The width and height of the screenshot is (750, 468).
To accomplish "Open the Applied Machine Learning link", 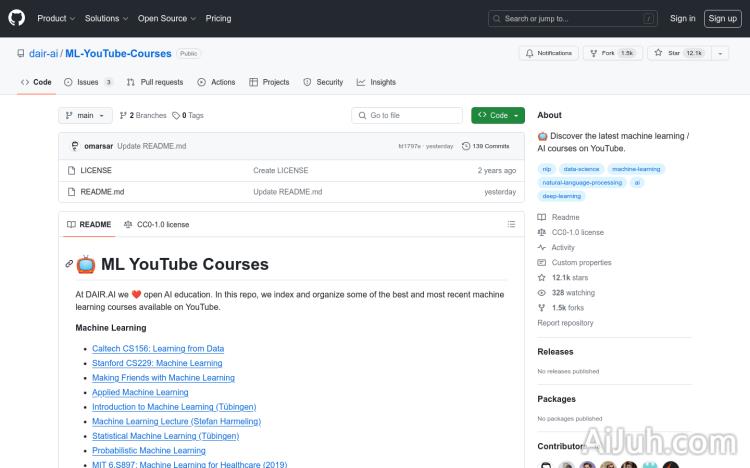I will (x=140, y=392).
